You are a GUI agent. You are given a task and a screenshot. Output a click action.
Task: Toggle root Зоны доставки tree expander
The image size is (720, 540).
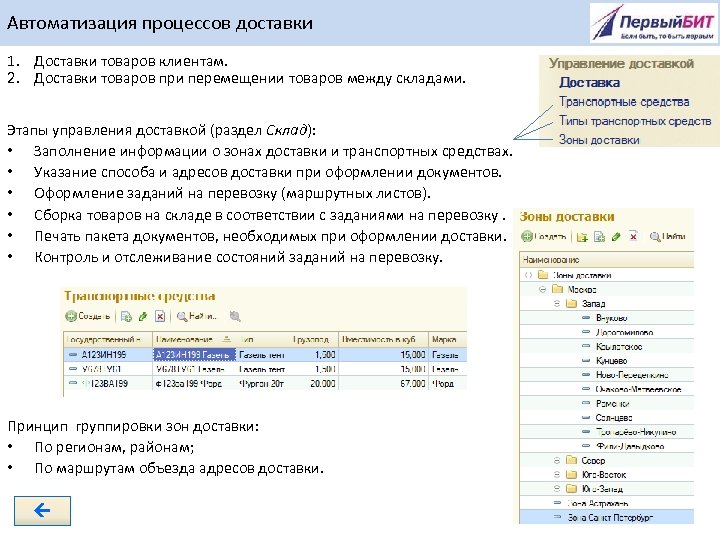(x=528, y=275)
